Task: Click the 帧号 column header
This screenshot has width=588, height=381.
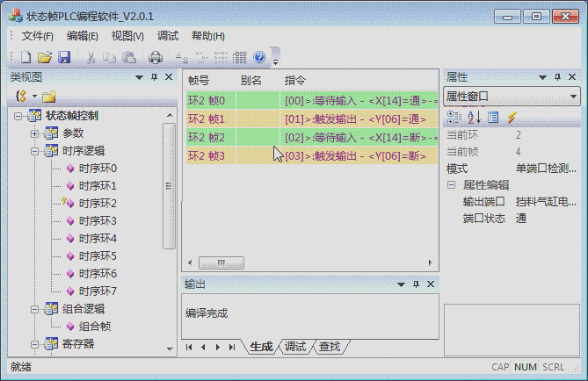Action: pos(199,80)
